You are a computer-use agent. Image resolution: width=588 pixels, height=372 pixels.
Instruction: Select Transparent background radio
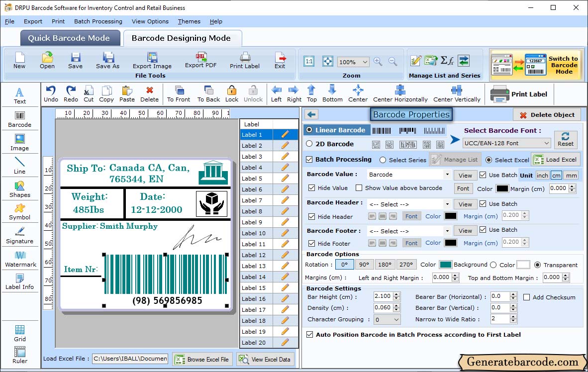tap(537, 265)
